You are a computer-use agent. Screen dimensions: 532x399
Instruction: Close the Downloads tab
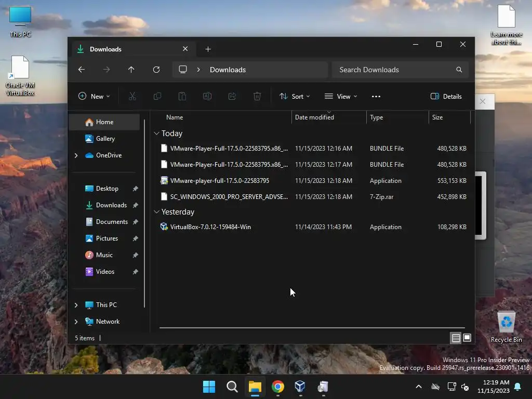pyautogui.click(x=185, y=49)
